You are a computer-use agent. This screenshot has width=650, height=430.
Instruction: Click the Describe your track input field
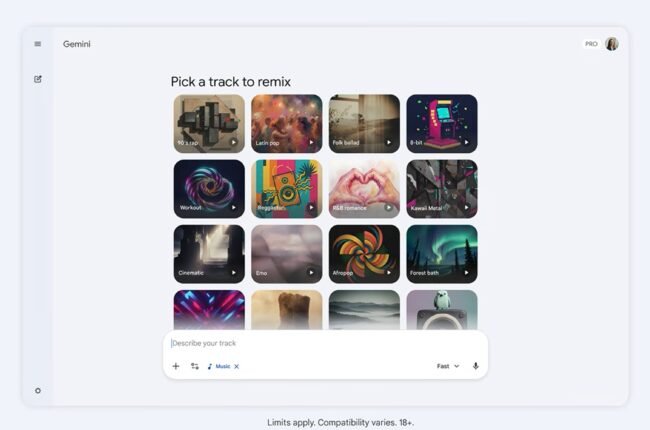pos(325,343)
